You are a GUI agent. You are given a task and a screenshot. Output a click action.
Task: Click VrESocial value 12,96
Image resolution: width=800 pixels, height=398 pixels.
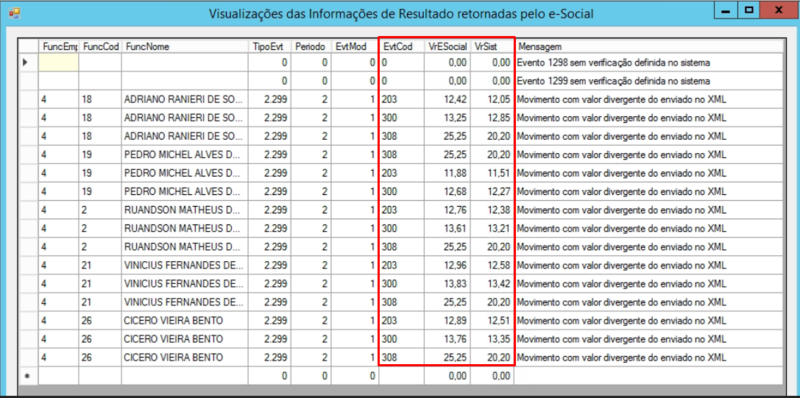tap(456, 265)
